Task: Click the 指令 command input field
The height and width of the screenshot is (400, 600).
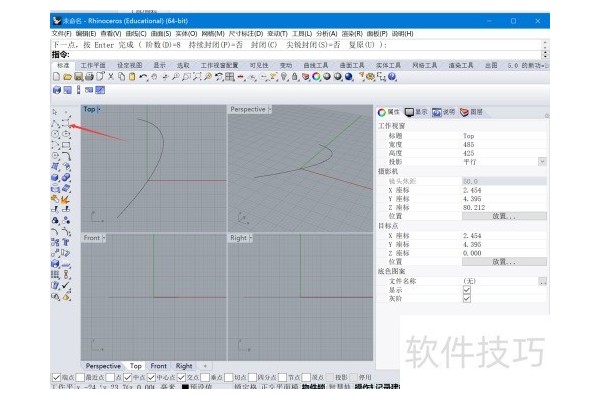Action: [306, 55]
